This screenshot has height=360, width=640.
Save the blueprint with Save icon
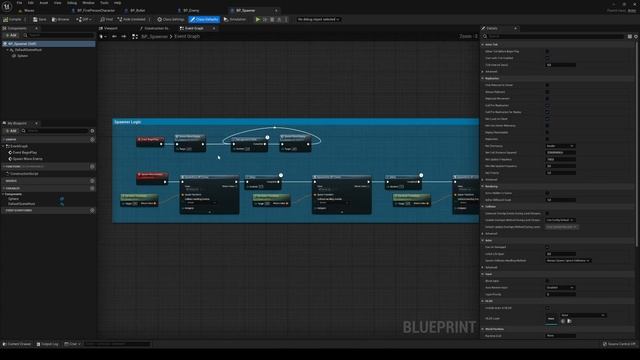[40, 19]
